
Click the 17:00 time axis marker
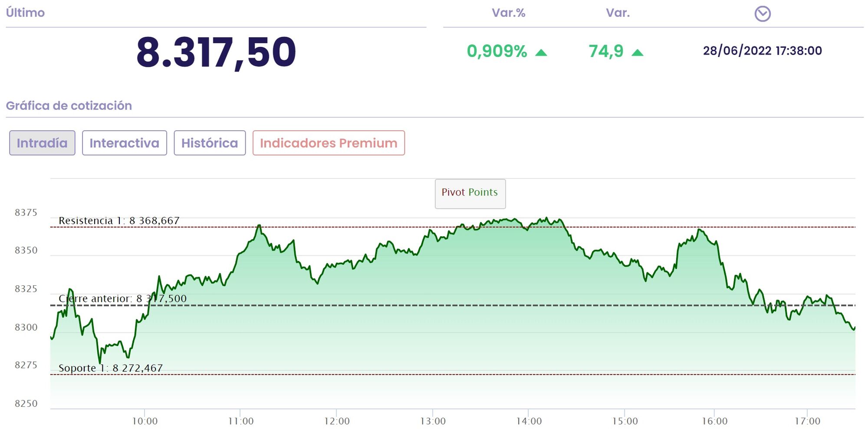point(807,421)
